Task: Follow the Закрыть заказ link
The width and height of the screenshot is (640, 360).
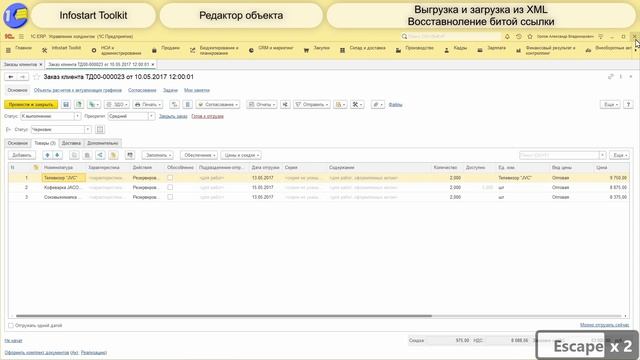Action: (x=173, y=116)
